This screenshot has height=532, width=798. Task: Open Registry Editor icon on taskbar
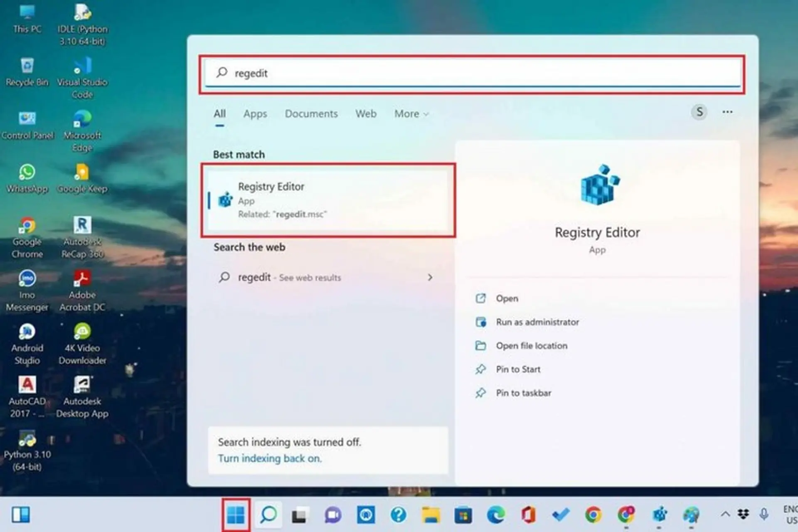659,515
